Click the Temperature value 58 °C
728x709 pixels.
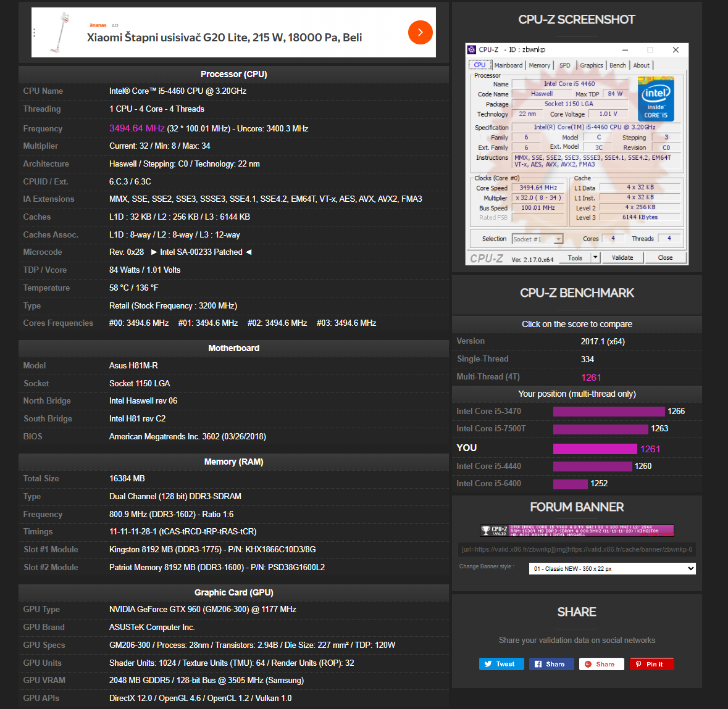point(134,288)
